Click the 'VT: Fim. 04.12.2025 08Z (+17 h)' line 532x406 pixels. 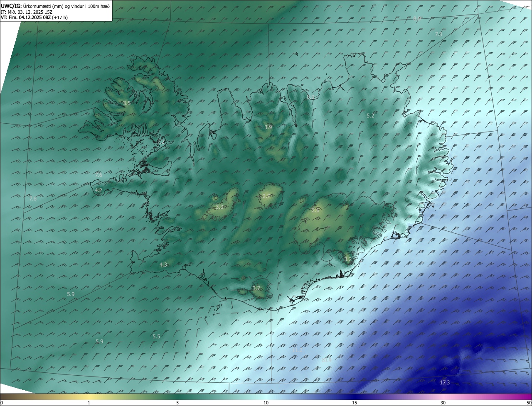[34, 17]
